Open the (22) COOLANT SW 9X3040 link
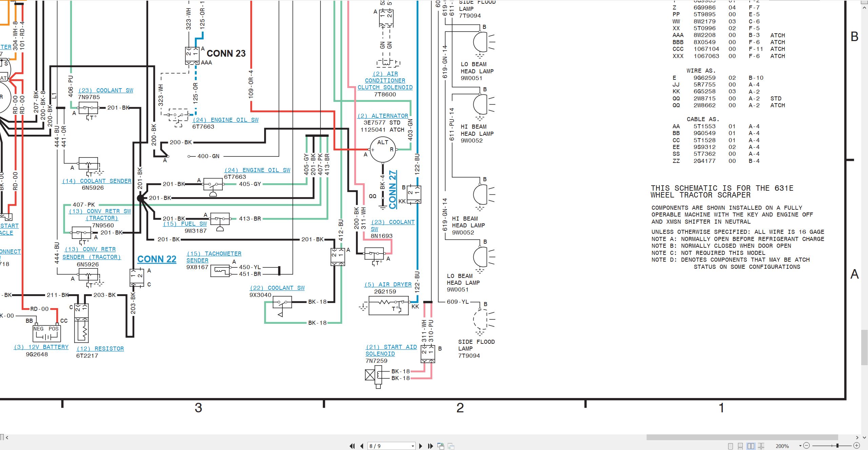The width and height of the screenshot is (868, 450). tap(277, 288)
